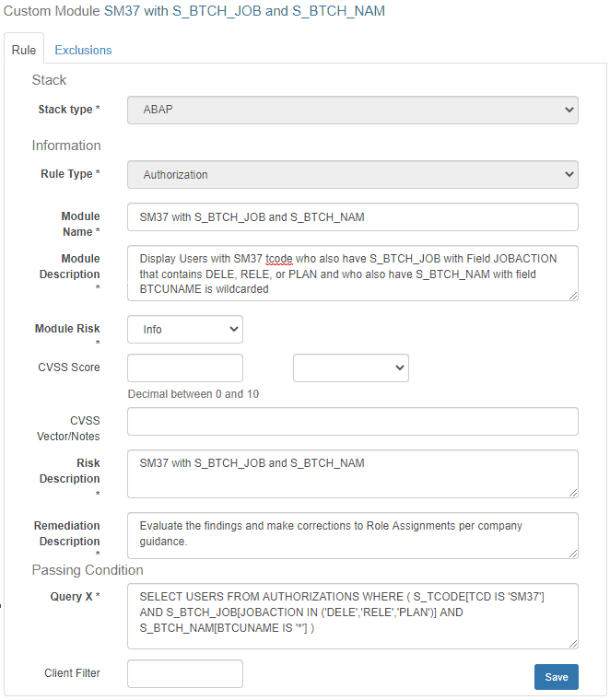
Task: Switch to the Exclusions tab
Action: [x=83, y=50]
